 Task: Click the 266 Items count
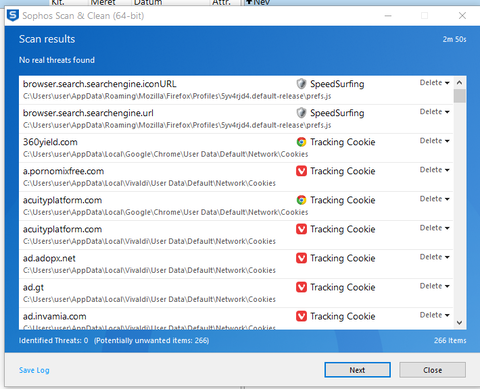click(450, 341)
